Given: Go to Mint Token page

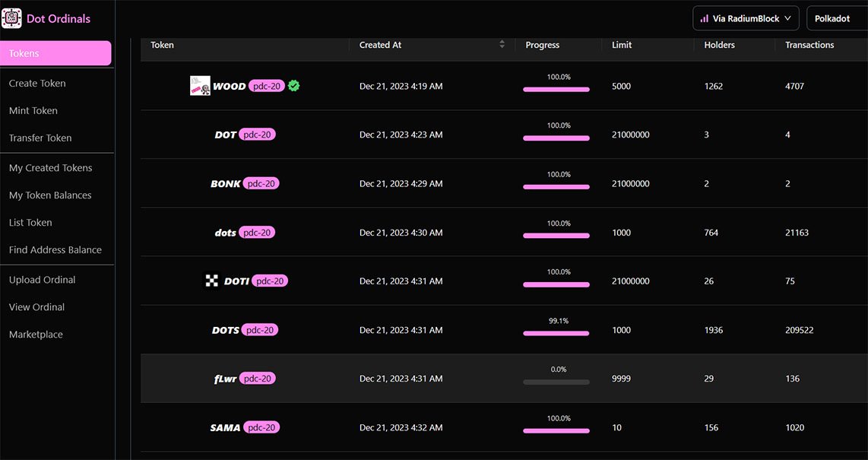Looking at the screenshot, I should [33, 111].
